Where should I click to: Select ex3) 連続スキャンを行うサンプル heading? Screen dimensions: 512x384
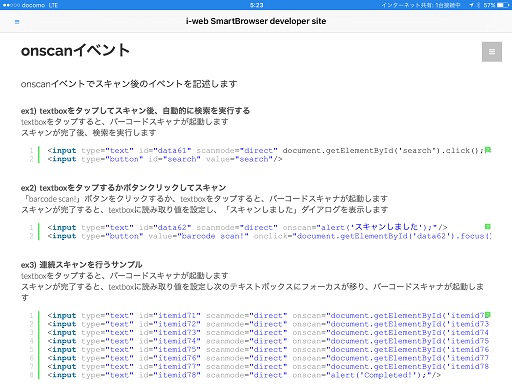[x=82, y=265]
